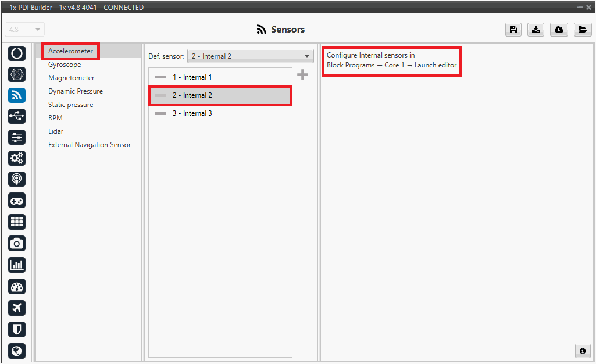The width and height of the screenshot is (596, 364).
Task: Open the Veronte circle-logo sidebar section
Action: coord(17,53)
